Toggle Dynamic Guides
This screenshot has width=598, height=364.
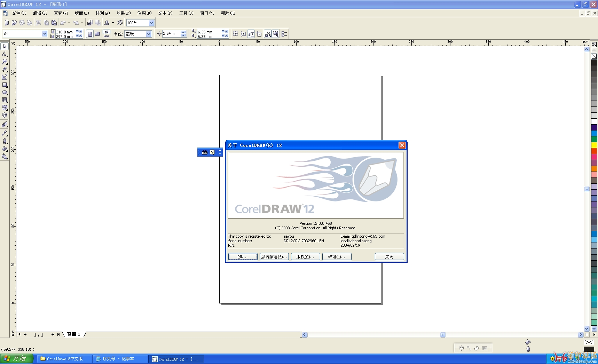259,34
